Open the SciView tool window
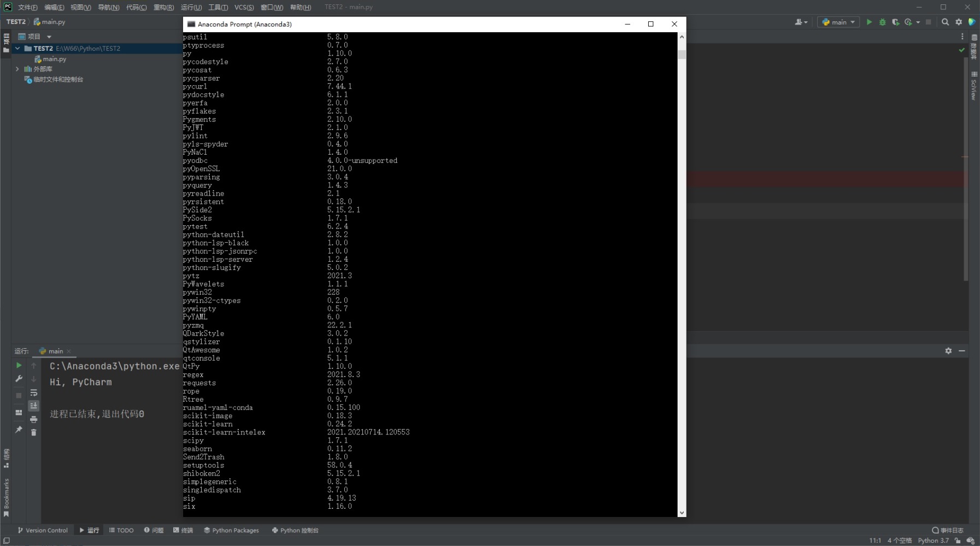Screen dimensions: 980x546 point(974,86)
